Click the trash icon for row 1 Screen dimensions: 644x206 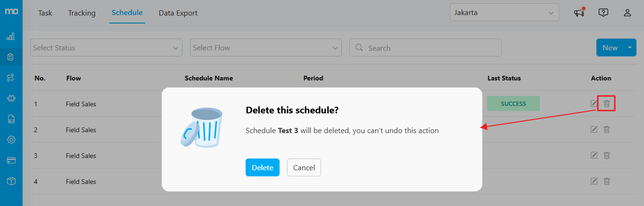coord(607,103)
